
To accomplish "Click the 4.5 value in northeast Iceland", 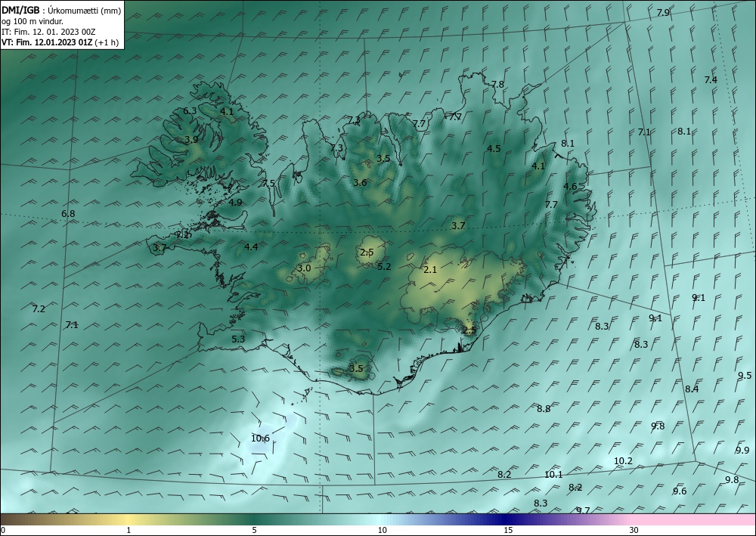I will point(494,148).
